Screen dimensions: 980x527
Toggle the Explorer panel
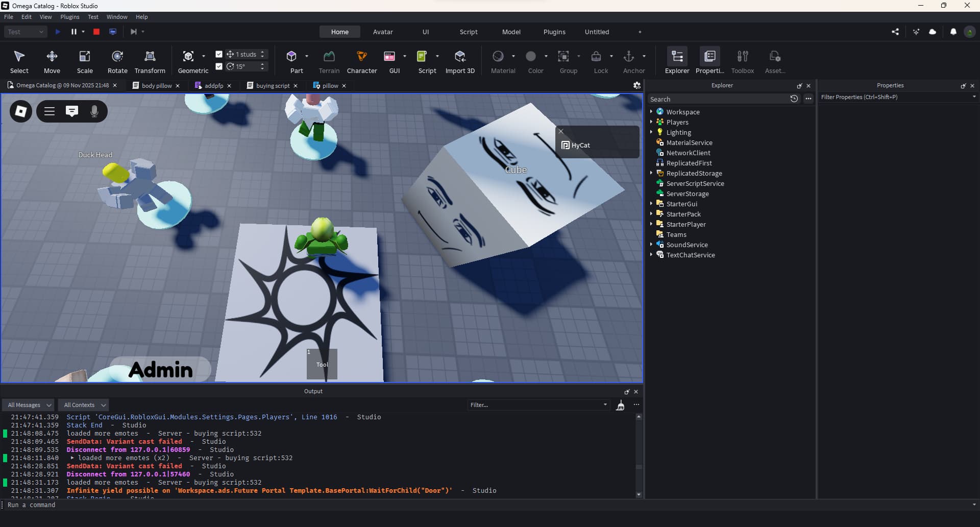coord(677,62)
